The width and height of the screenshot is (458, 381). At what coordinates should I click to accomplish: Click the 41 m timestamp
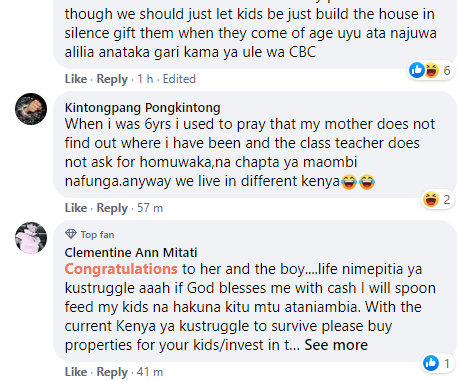pos(150,372)
